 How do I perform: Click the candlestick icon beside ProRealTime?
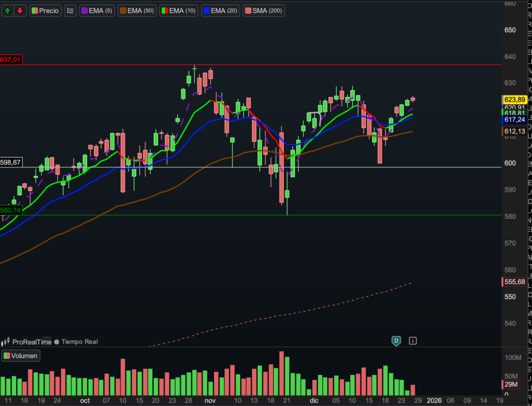coord(6,342)
